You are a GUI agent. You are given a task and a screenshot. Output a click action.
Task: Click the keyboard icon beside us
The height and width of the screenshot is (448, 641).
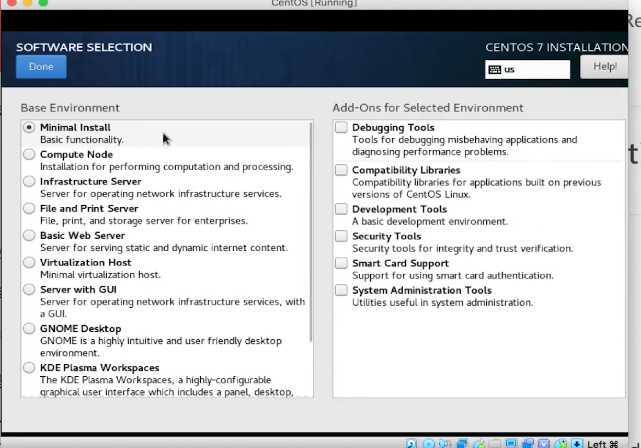pos(495,69)
